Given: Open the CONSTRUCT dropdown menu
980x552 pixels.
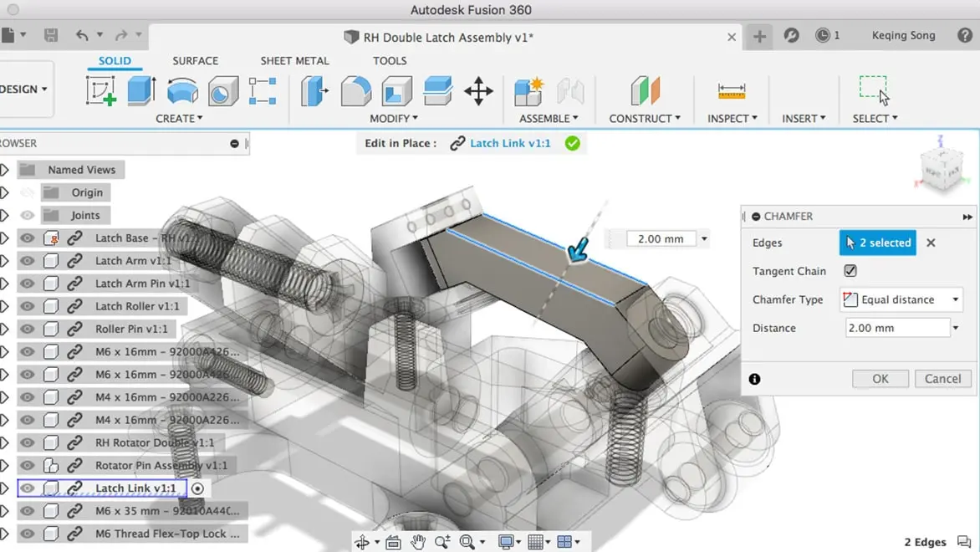Looking at the screenshot, I should pos(645,118).
